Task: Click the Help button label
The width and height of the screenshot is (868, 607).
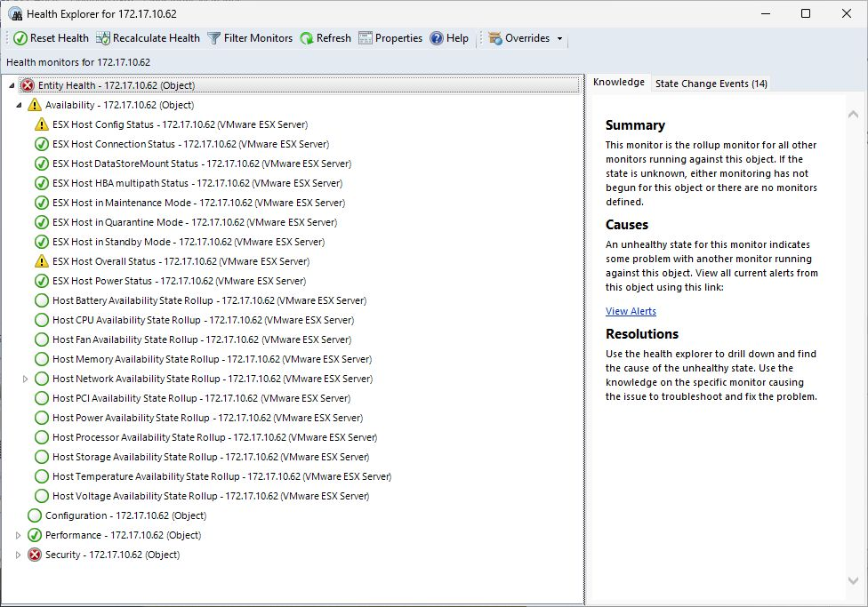Action: (457, 38)
